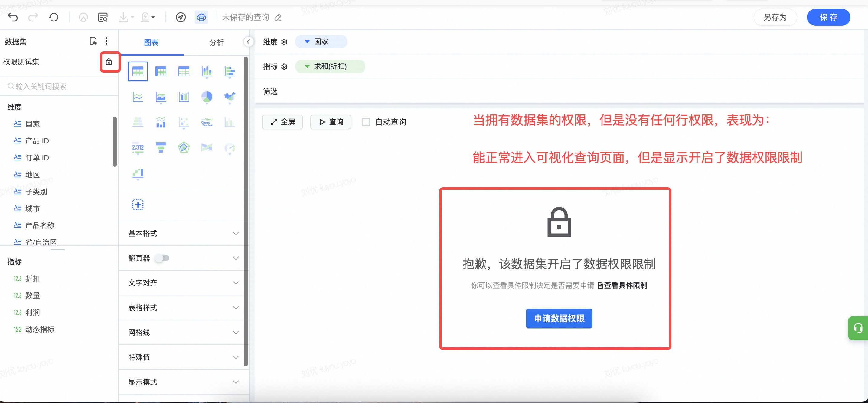Image resolution: width=868 pixels, height=403 pixels.
Task: Click the 申请数据权限 button
Action: click(x=559, y=318)
